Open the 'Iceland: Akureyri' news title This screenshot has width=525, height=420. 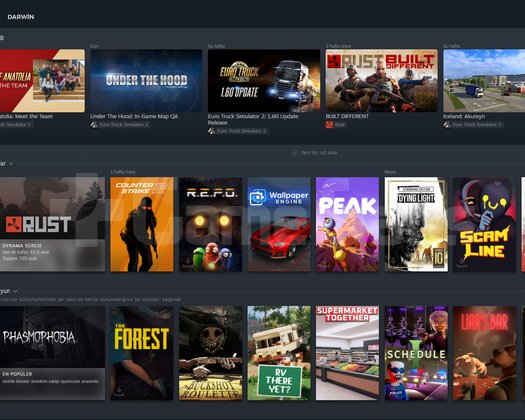coord(464,116)
